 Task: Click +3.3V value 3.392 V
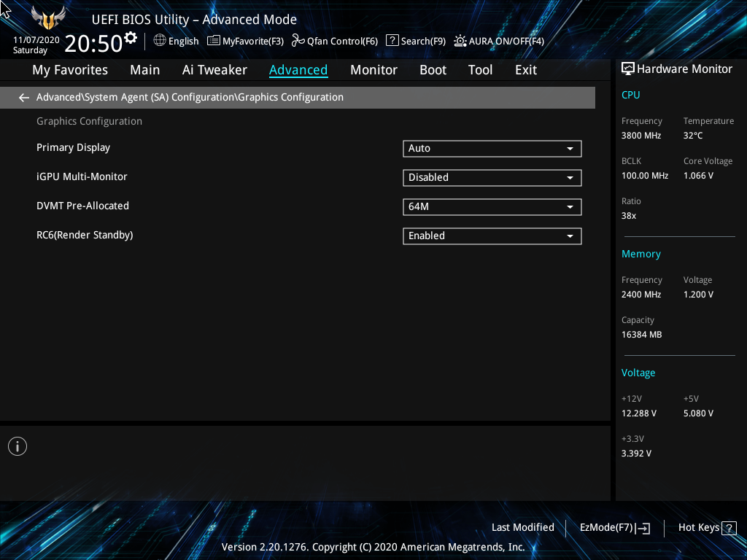[x=636, y=454]
